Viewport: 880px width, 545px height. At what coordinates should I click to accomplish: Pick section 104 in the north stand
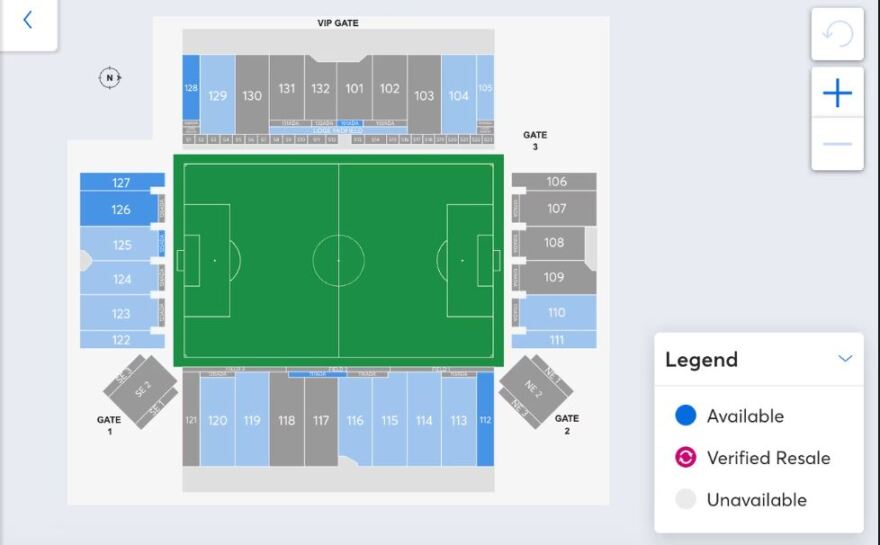pyautogui.click(x=459, y=95)
